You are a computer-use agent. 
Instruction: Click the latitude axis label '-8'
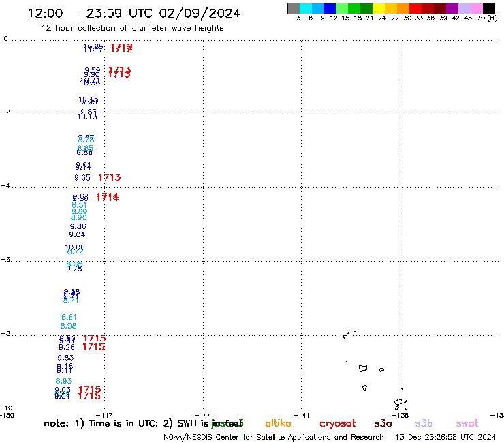click(x=5, y=334)
